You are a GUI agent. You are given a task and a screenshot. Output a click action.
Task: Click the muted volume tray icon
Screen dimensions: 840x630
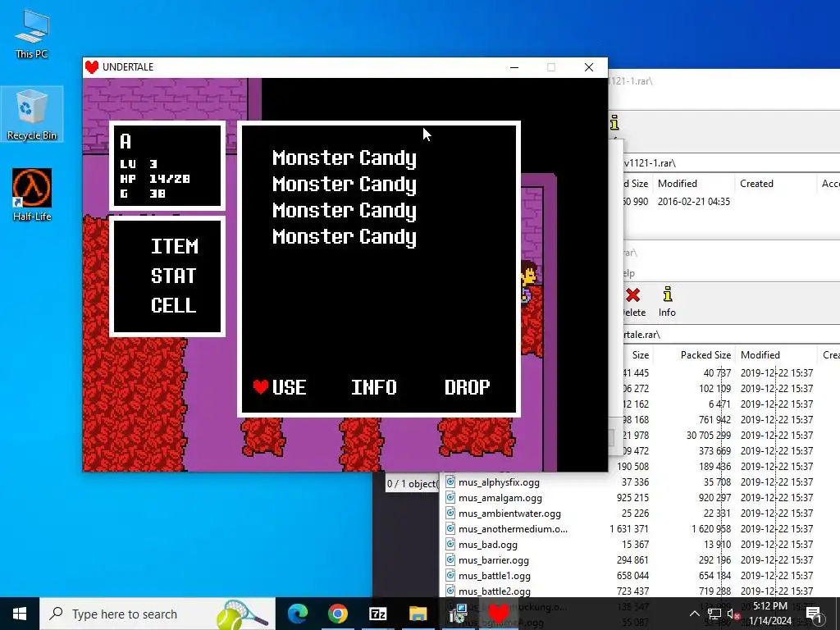(x=733, y=614)
